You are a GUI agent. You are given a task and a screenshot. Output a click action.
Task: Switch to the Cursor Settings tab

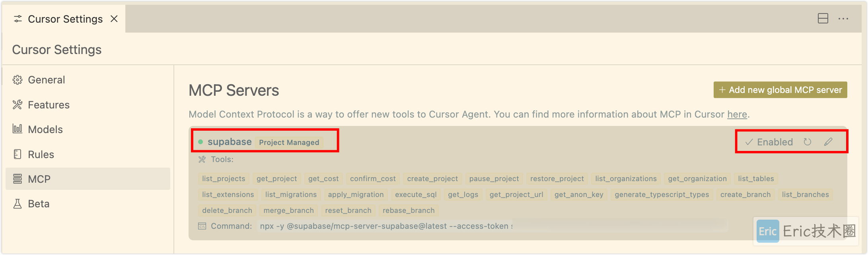65,19
